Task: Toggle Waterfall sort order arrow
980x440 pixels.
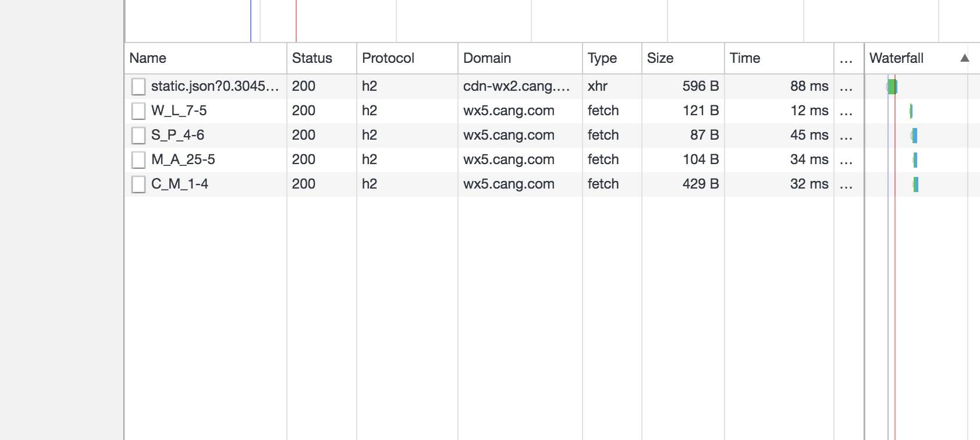Action: (964, 58)
